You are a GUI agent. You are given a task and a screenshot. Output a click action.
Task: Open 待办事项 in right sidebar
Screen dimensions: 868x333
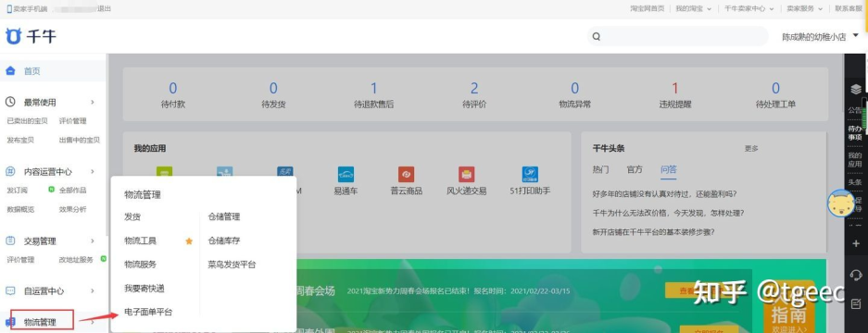pos(855,133)
